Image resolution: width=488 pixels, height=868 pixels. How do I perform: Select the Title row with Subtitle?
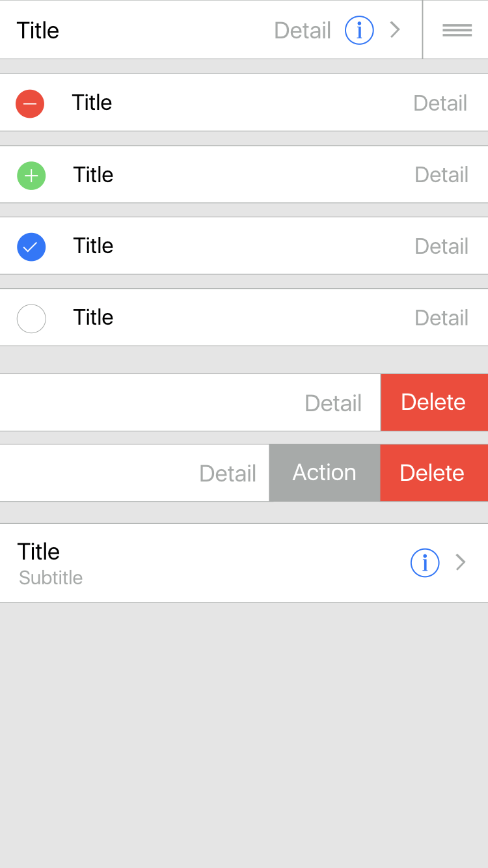click(x=244, y=563)
